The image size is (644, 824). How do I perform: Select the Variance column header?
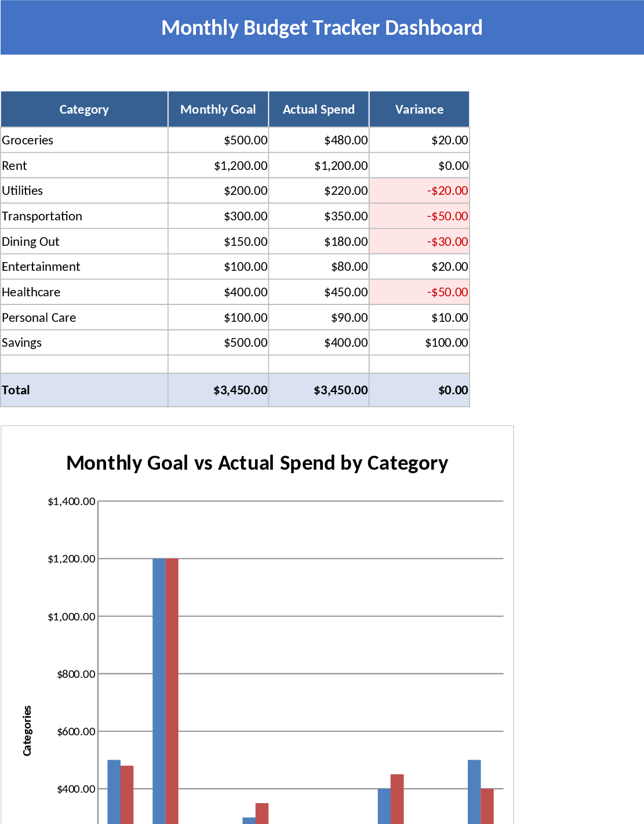(419, 109)
